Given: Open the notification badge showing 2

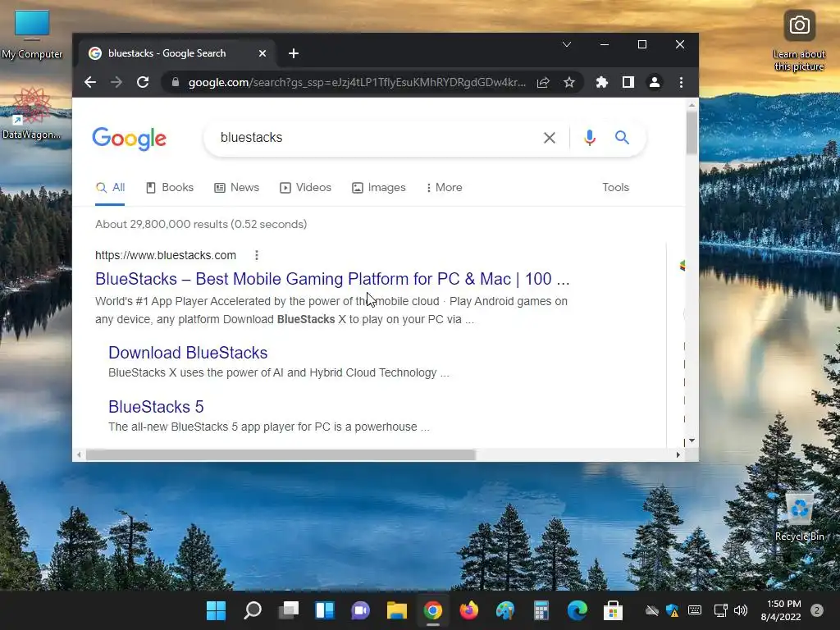Looking at the screenshot, I should point(817,610).
